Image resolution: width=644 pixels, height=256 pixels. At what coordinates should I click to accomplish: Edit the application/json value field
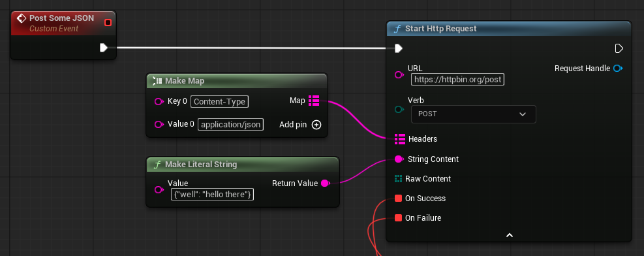[x=230, y=124]
